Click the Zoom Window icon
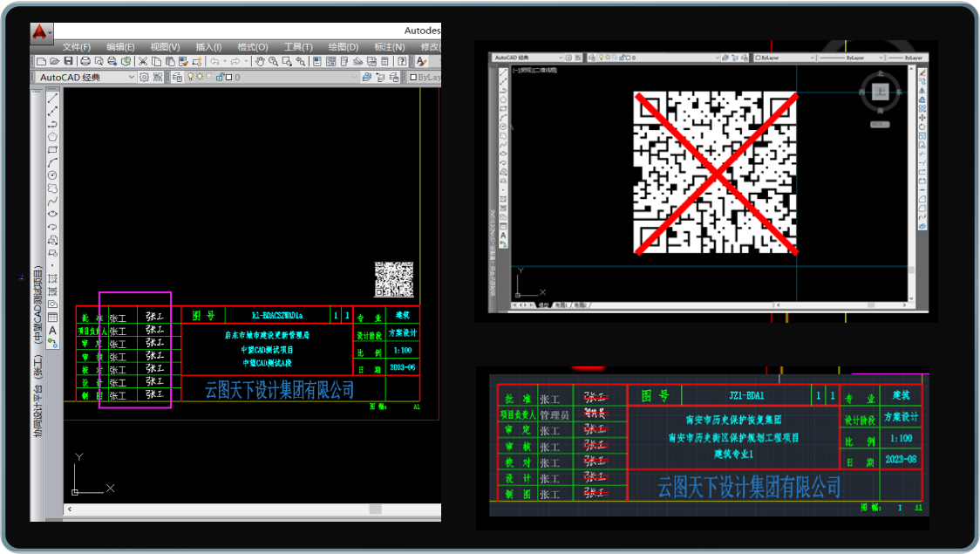This screenshot has width=980, height=554. click(287, 61)
